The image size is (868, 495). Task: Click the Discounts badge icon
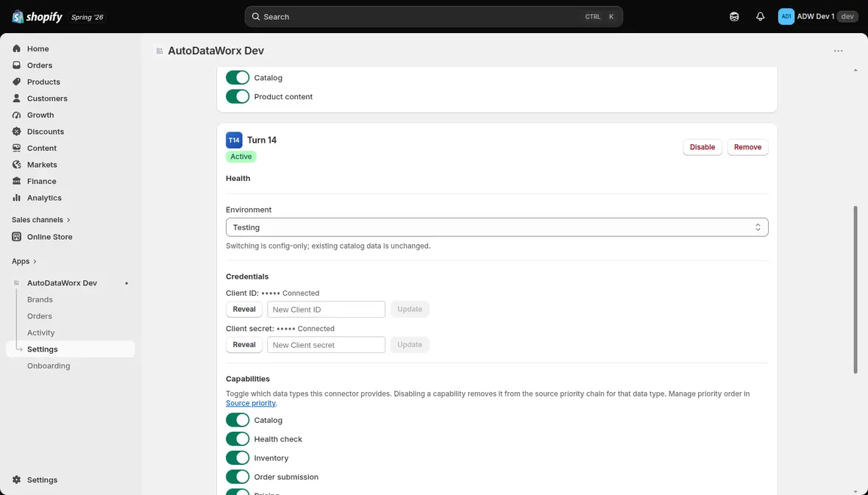[17, 132]
